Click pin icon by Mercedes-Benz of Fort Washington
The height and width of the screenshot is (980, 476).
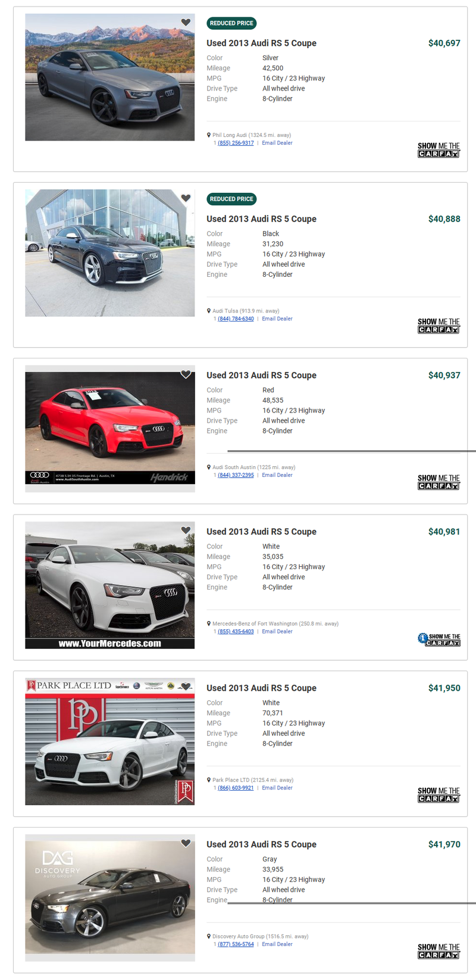pos(209,624)
